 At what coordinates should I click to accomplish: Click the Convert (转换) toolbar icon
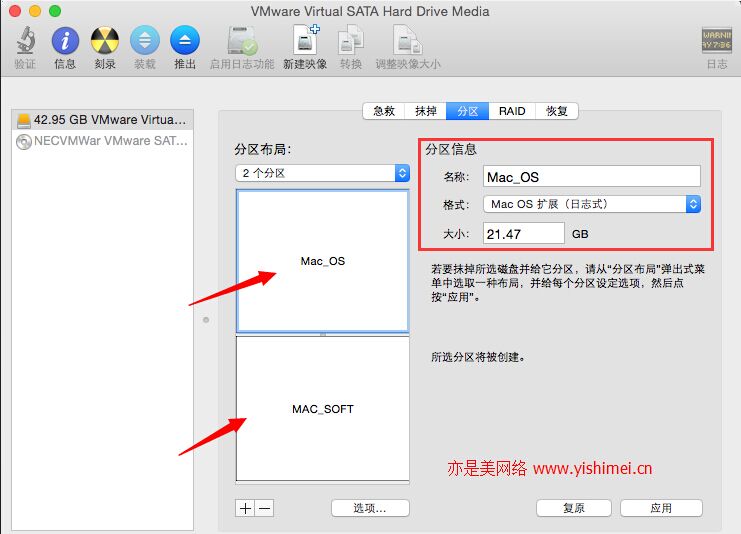pos(351,41)
